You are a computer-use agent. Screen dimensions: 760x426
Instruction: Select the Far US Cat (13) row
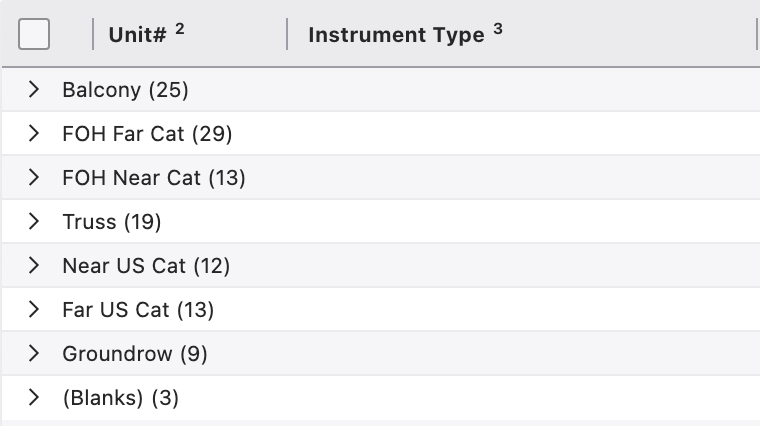pyautogui.click(x=138, y=310)
